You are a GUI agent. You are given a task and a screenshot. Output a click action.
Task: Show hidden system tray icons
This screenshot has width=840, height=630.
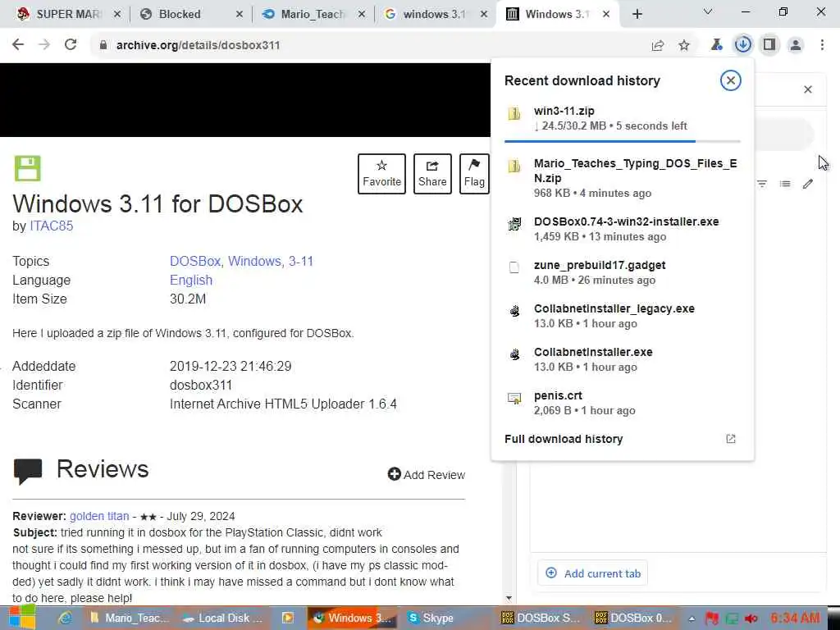(x=692, y=619)
